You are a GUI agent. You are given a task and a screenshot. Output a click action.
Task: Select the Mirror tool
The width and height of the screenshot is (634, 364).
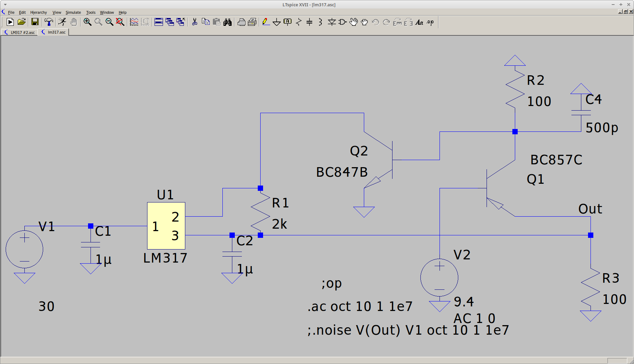[x=408, y=22]
